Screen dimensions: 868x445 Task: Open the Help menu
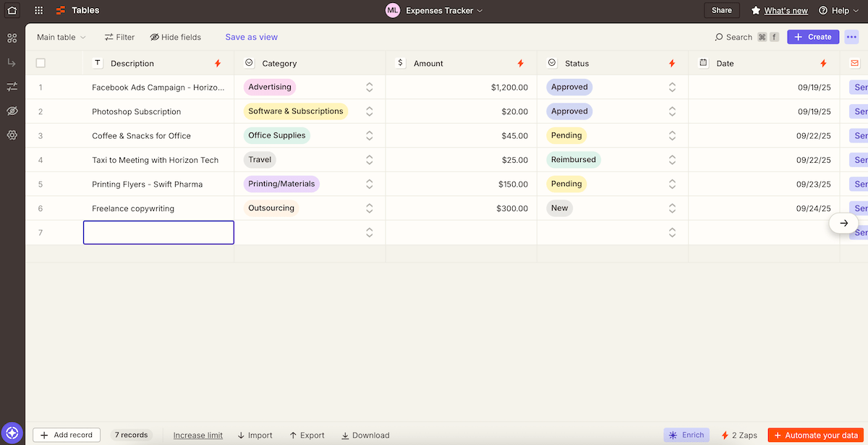tap(838, 10)
